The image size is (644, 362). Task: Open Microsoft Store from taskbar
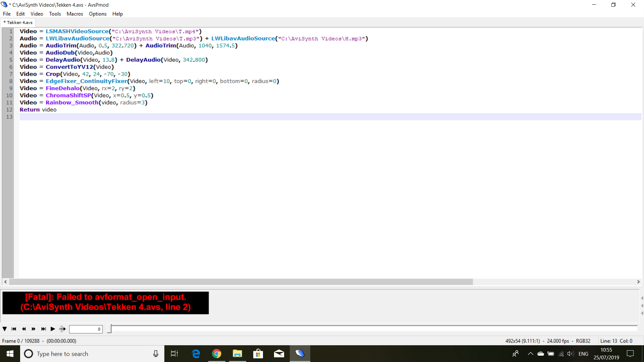pos(258,354)
